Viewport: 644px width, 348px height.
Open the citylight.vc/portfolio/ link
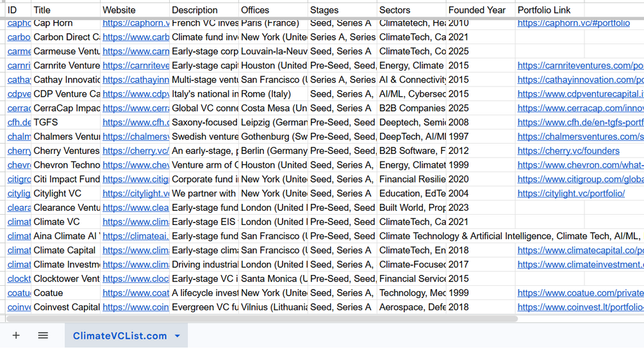(x=571, y=193)
